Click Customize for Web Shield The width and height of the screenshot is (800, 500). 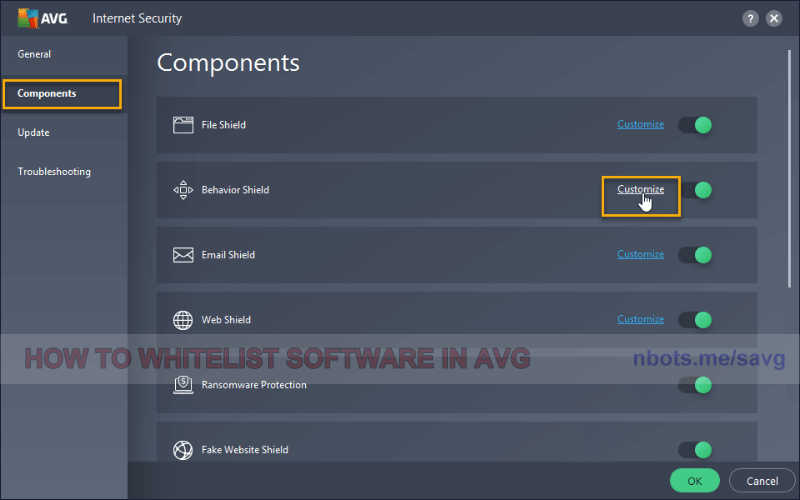point(640,319)
